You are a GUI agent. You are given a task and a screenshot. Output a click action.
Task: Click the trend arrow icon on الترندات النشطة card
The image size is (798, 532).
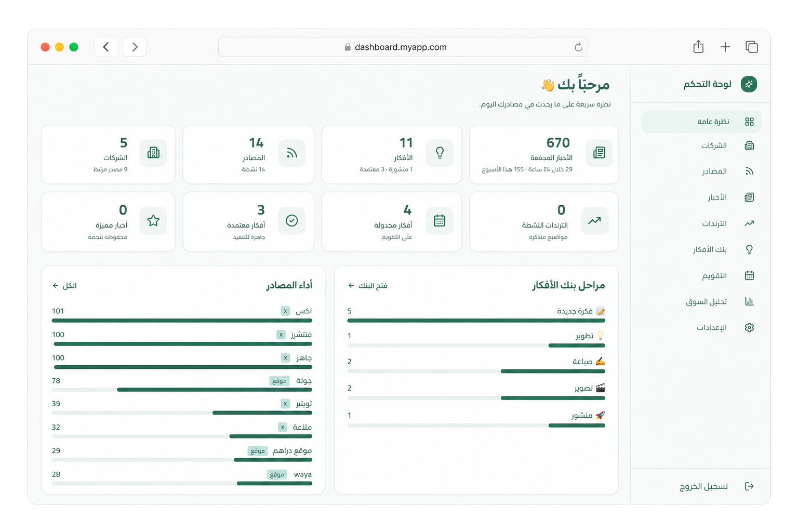point(594,221)
